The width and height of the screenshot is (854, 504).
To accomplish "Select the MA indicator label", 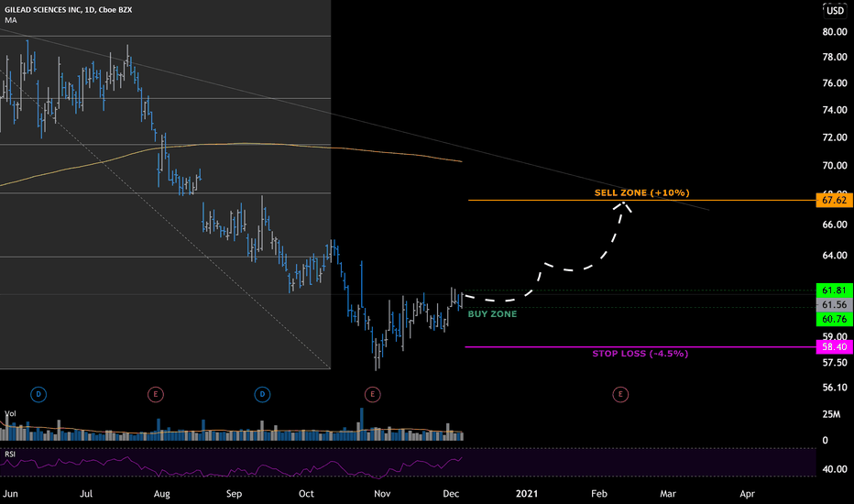I will click(11, 20).
